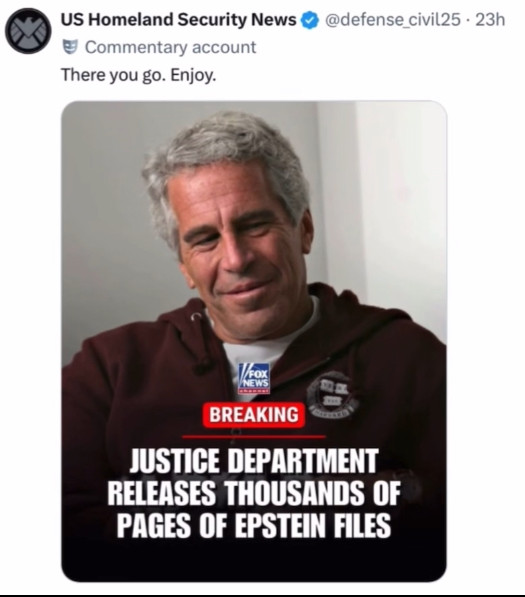Select the 'There you go. Enjoy.' text
This screenshot has height=597, width=525.
(139, 75)
